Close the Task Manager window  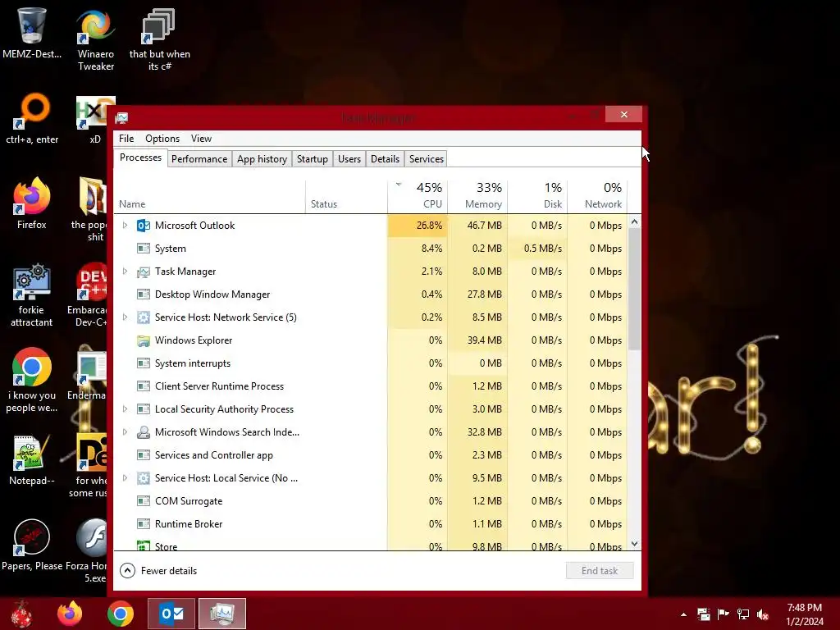coord(623,114)
